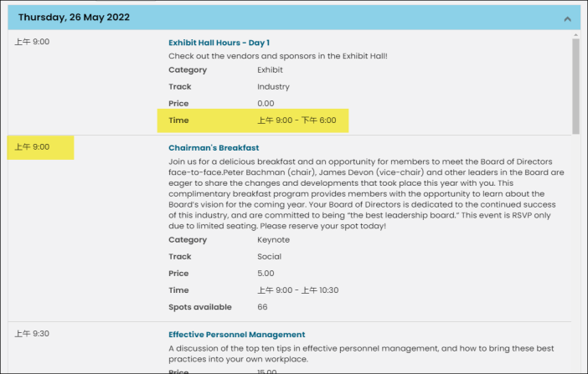Click the Exhibit category value
The width and height of the screenshot is (588, 374).
pos(270,70)
